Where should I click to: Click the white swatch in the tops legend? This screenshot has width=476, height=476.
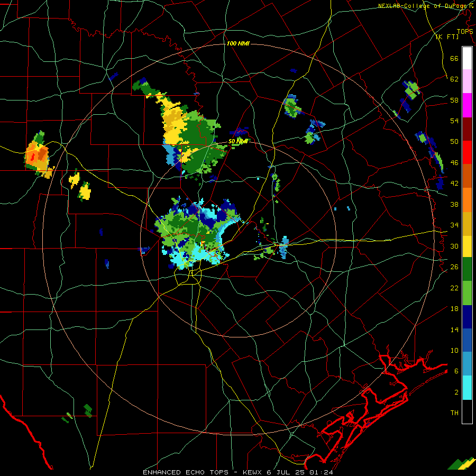pyautogui.click(x=467, y=58)
